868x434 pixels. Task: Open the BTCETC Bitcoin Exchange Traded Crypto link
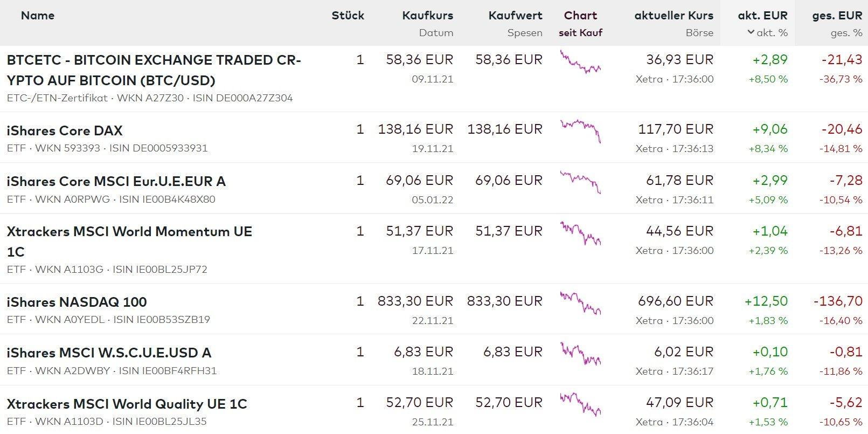154,70
